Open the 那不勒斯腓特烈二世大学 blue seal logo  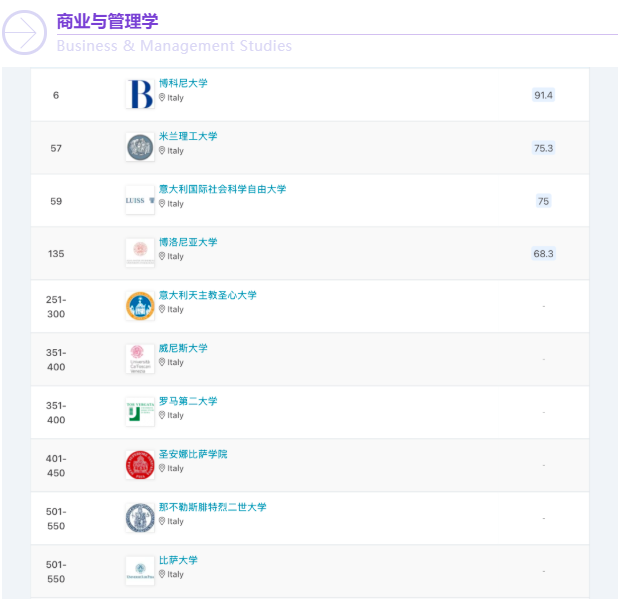pos(140,518)
